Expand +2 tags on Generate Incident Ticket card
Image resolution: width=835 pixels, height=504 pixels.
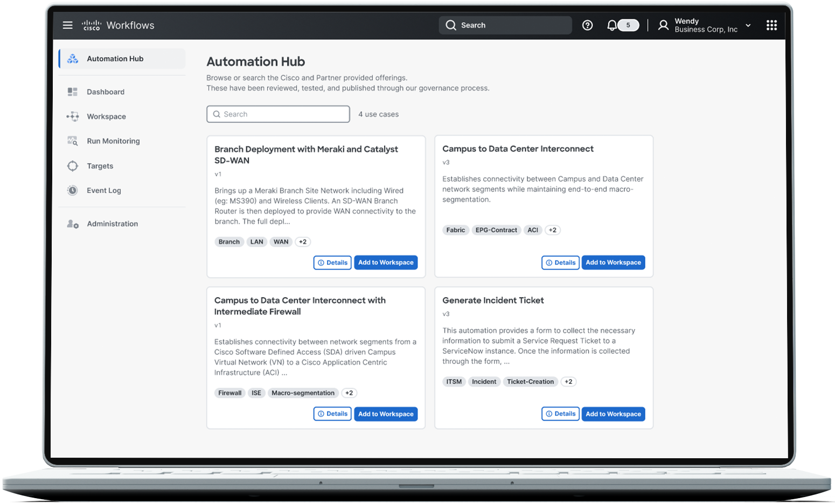point(568,382)
